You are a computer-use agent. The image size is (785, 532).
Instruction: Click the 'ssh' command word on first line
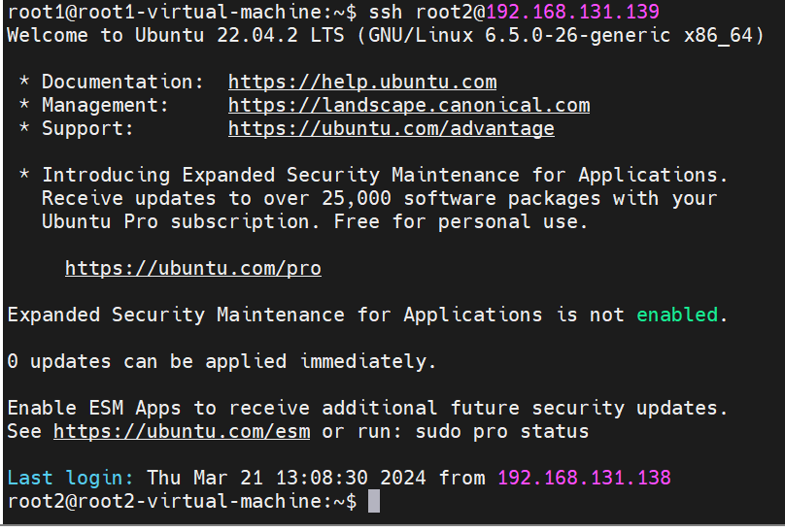coord(386,12)
